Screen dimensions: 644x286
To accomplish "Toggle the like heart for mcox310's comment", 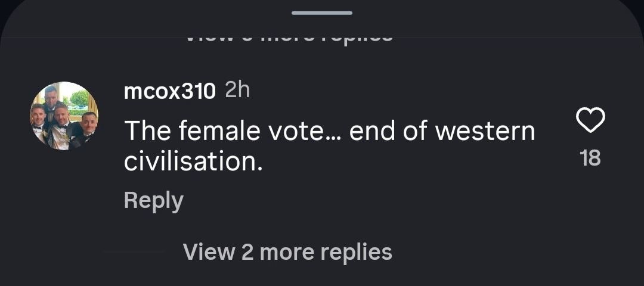I will click(x=590, y=122).
